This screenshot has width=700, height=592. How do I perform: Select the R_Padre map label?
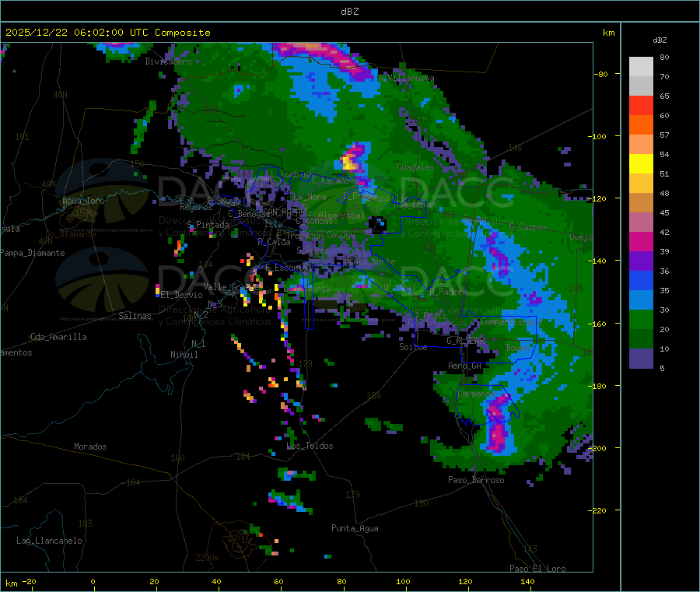(446, 292)
